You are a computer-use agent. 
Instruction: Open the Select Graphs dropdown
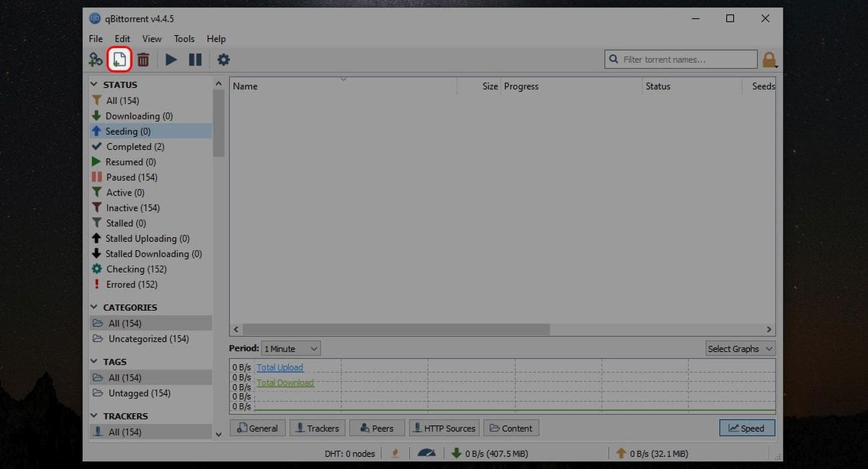pos(740,348)
